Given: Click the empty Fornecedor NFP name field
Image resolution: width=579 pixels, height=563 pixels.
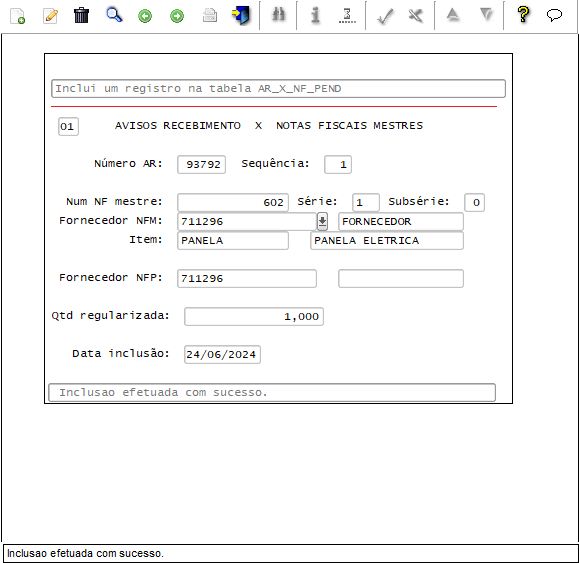Looking at the screenshot, I should coord(401,278).
